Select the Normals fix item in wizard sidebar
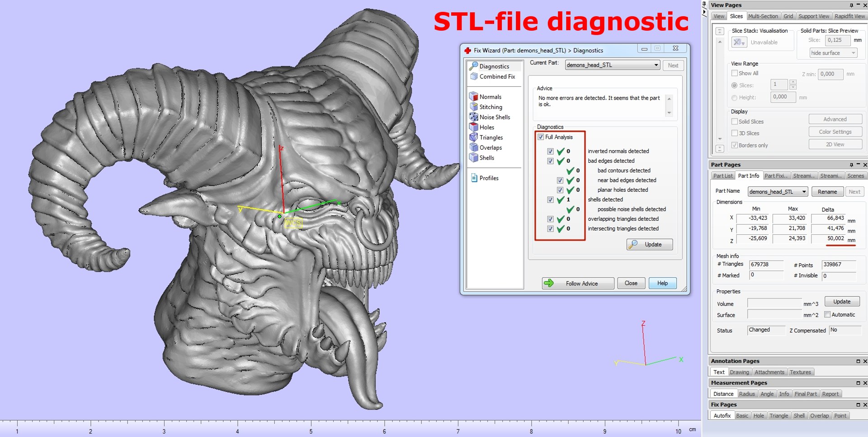The image size is (868, 437). coord(486,97)
